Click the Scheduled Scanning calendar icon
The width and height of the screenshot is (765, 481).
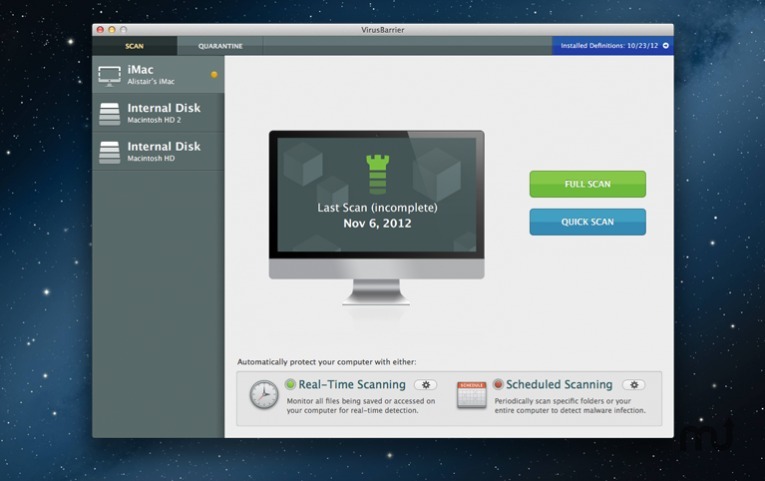point(472,395)
